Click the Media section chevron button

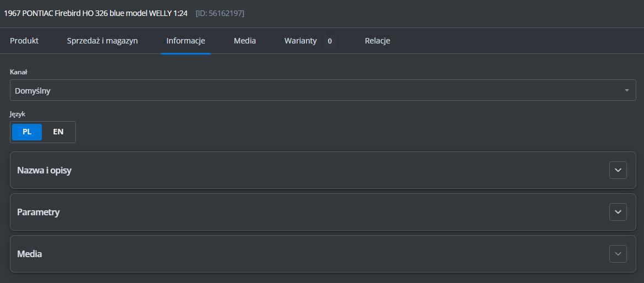click(618, 254)
